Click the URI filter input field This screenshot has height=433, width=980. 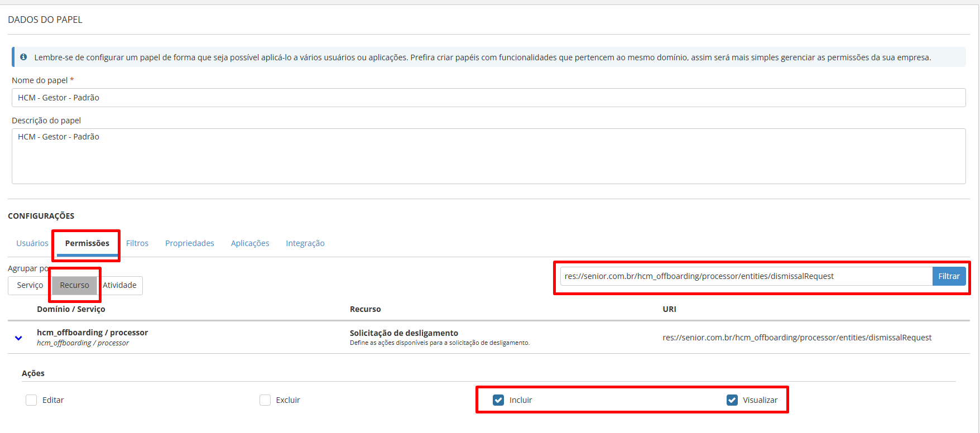click(746, 276)
